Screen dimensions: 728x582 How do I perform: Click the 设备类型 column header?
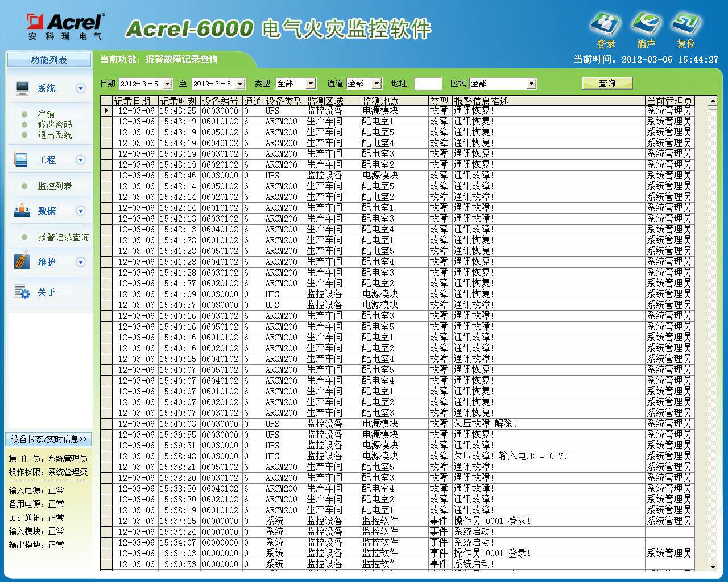[x=284, y=101]
